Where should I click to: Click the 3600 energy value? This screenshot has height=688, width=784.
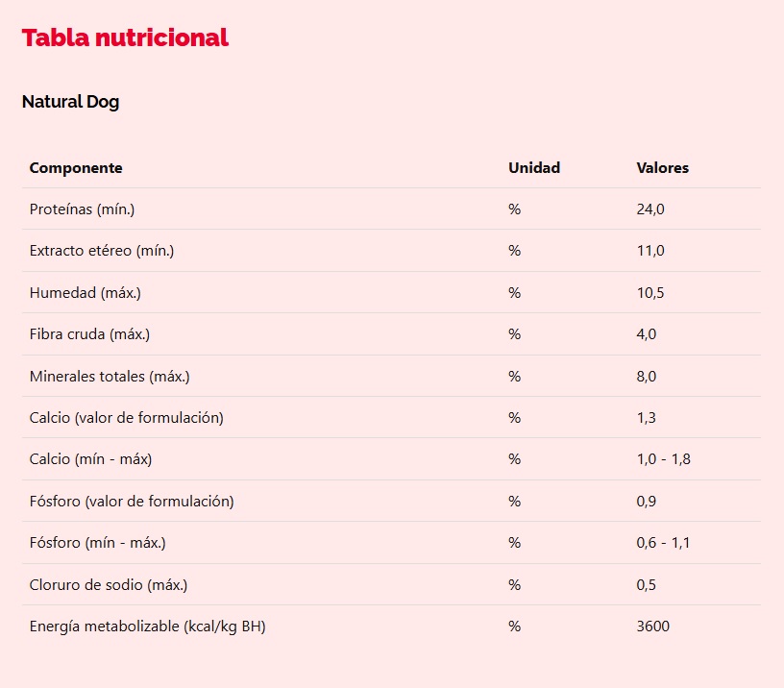pos(653,626)
